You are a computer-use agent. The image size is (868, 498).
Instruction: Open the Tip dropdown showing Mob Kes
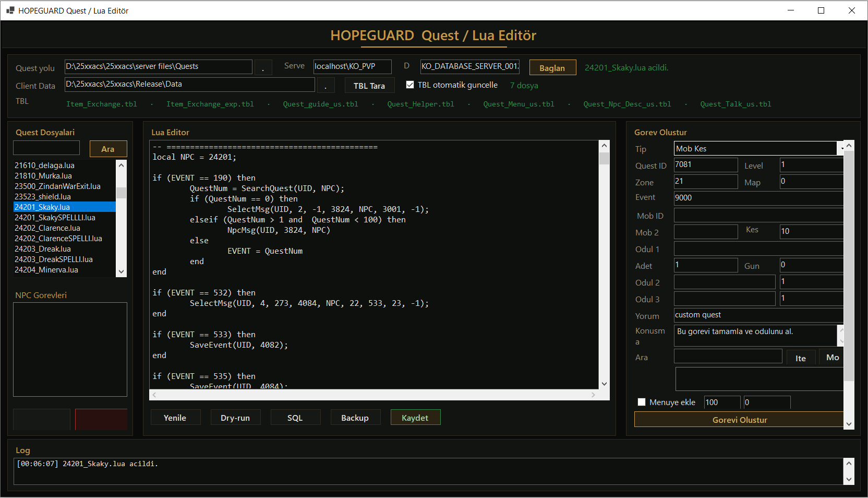click(759, 149)
